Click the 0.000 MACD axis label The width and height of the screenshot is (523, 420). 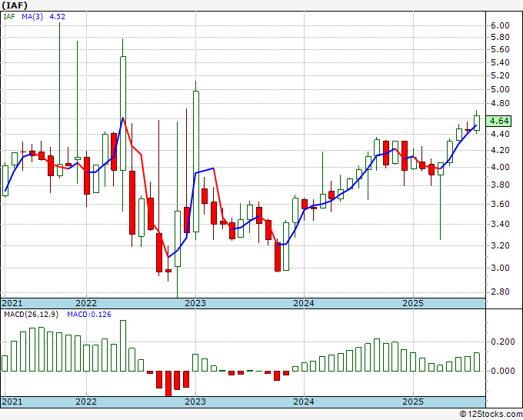pos(503,371)
